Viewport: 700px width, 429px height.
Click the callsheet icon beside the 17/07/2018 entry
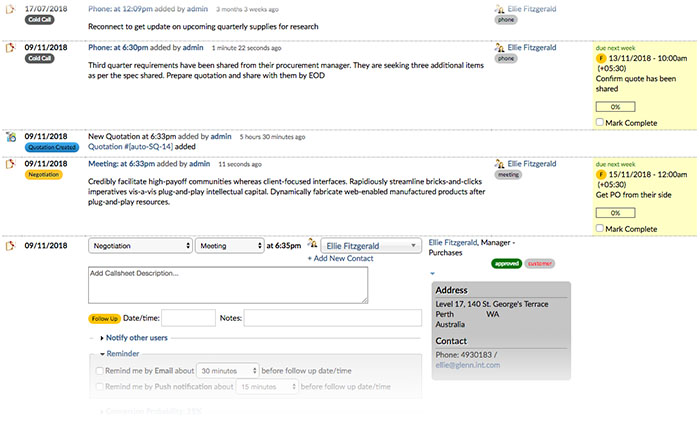[x=10, y=8]
